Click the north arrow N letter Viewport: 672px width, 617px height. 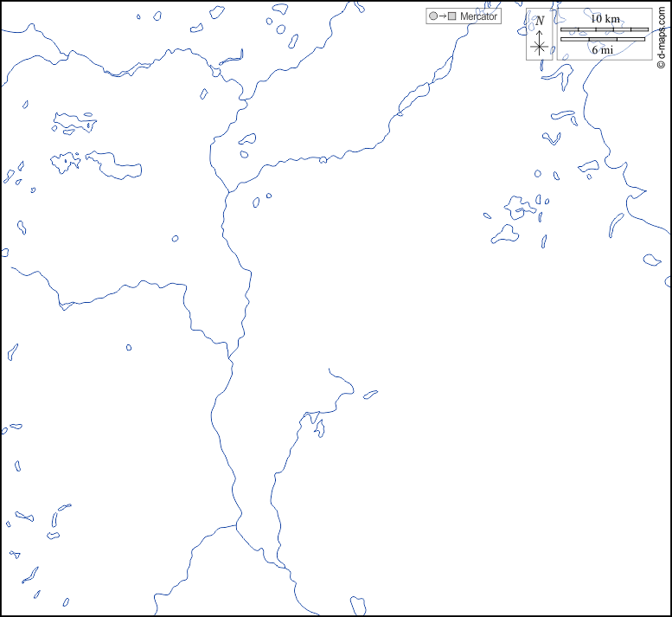coord(540,21)
